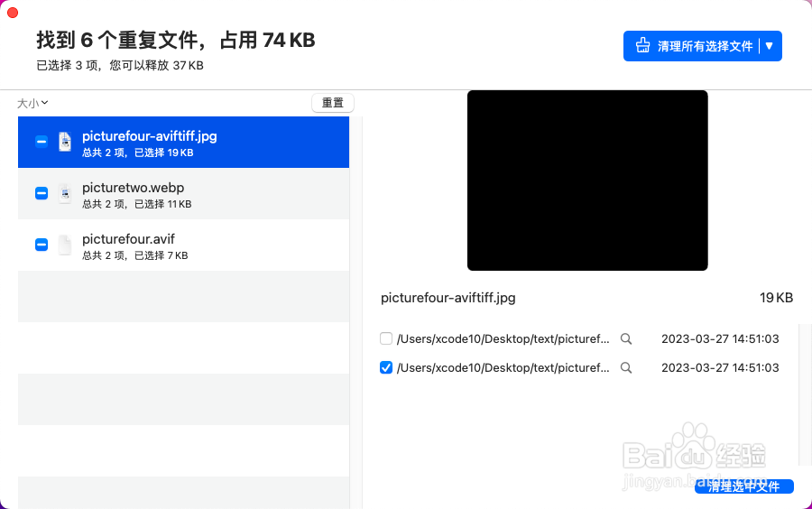This screenshot has width=812, height=509.
Task: Click the first /Users/xcode10/Desktop/text path text
Action: click(x=503, y=338)
